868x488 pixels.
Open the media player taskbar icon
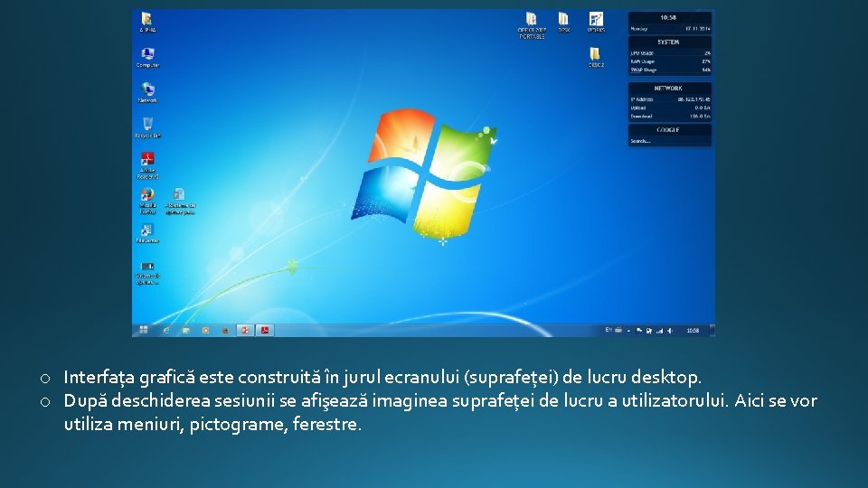point(205,331)
